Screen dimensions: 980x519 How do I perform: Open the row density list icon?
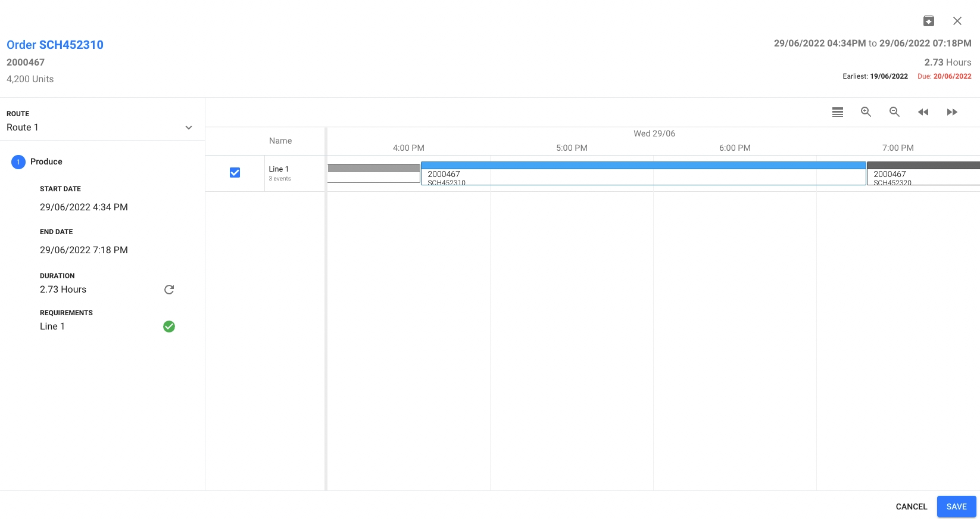point(837,112)
